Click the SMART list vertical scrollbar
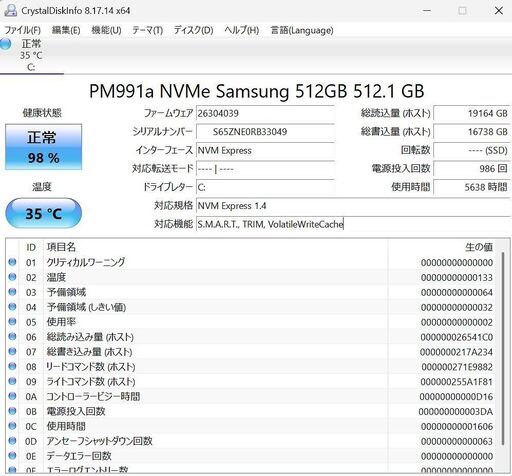The image size is (512, 476). click(503, 348)
